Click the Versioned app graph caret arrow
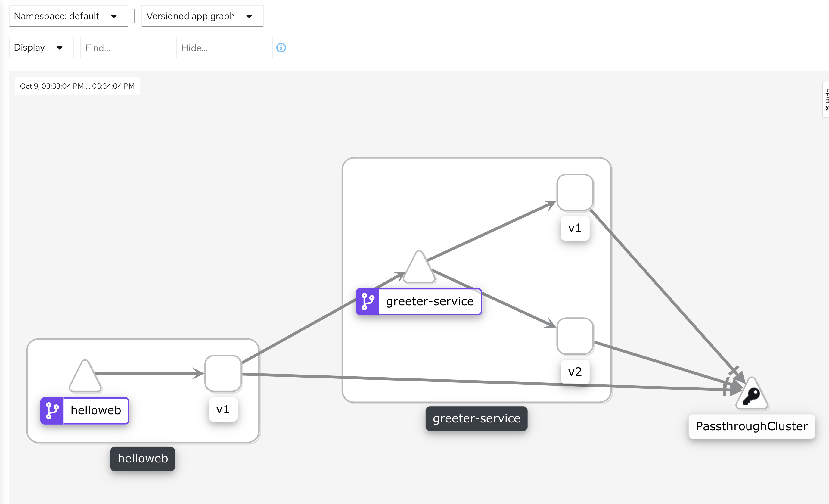 pos(249,17)
